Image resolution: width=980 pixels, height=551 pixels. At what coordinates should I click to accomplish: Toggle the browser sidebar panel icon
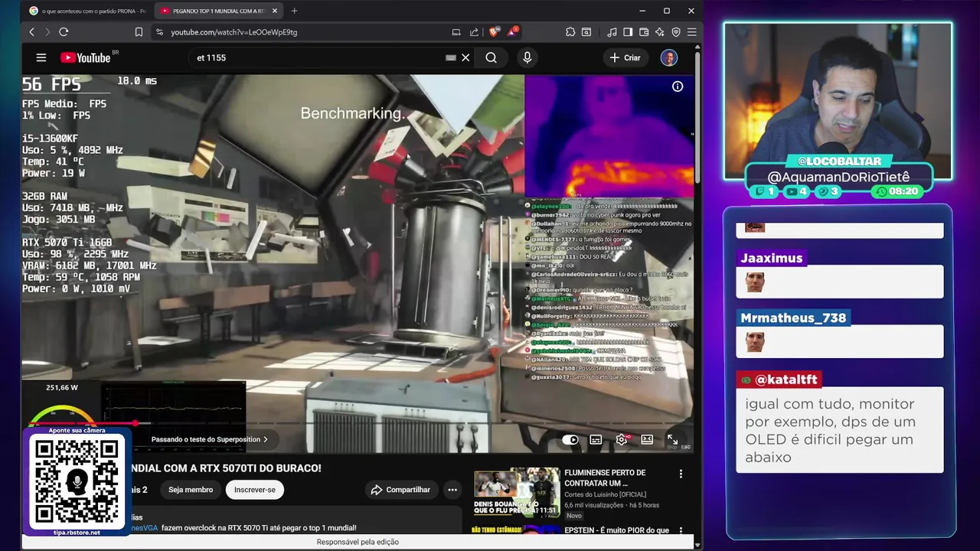pos(628,32)
